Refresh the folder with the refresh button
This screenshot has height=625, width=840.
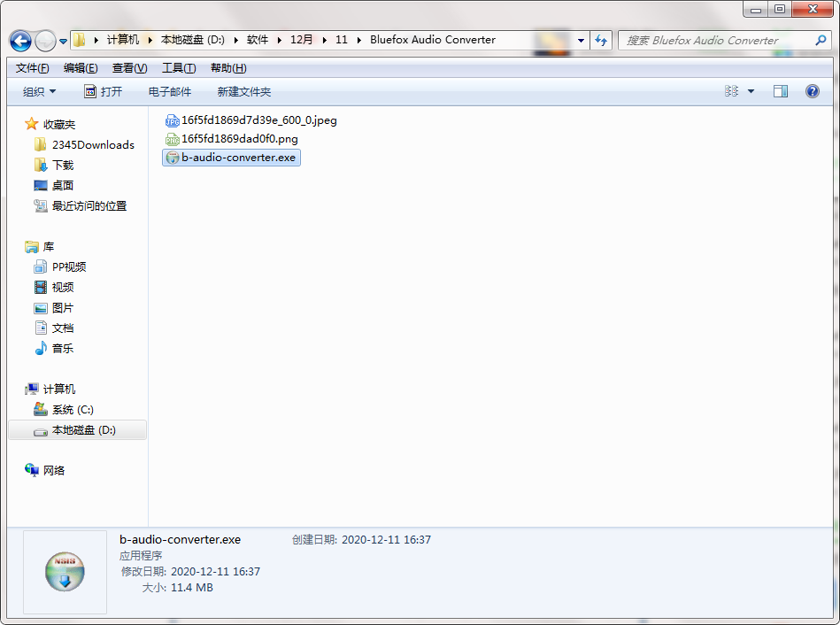click(x=601, y=40)
